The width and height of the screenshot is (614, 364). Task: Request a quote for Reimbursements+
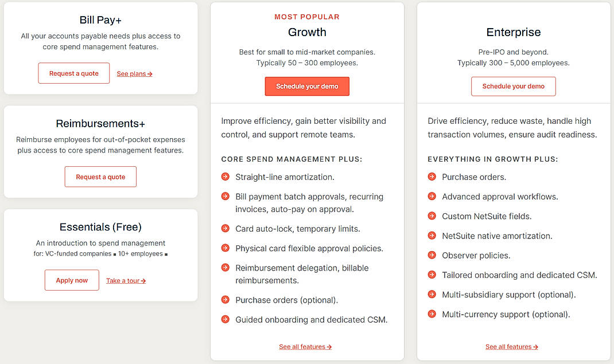point(100,177)
